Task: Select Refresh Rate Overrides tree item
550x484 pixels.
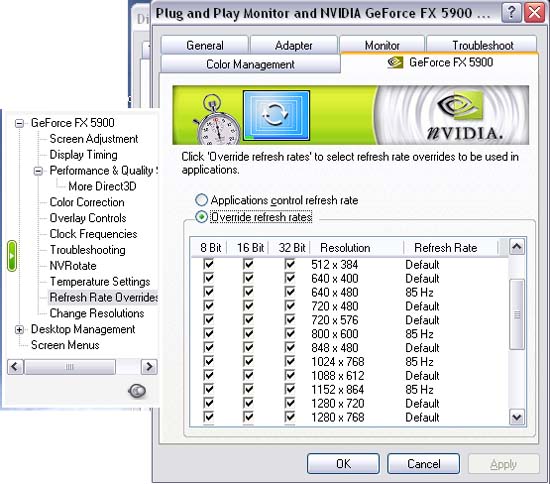Action: (104, 297)
